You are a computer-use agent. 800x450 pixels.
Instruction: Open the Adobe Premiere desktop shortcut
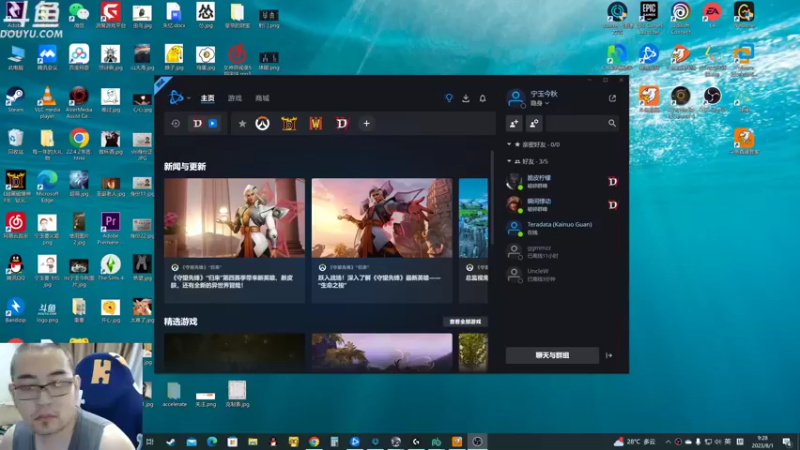coord(110,228)
